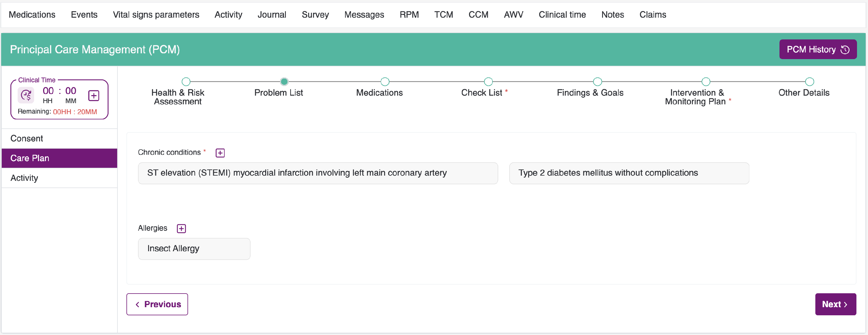Select the STEMI myocardial infarction condition
This screenshot has width=868, height=335.
(x=317, y=173)
